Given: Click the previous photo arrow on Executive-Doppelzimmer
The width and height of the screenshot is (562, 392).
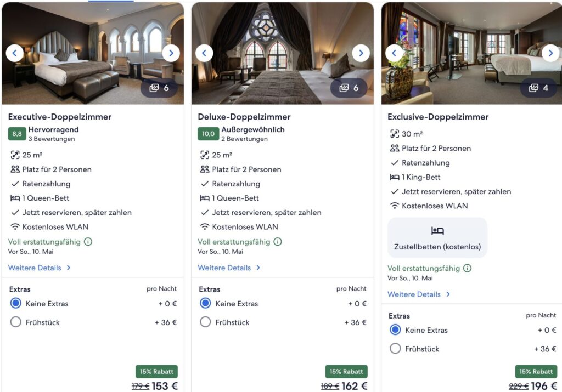Looking at the screenshot, I should (x=14, y=53).
